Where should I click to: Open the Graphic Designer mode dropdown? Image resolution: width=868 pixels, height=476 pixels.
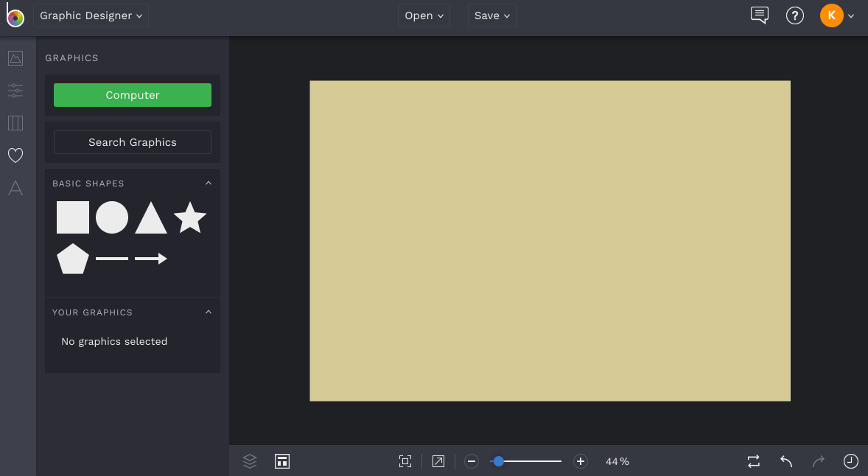[91, 15]
